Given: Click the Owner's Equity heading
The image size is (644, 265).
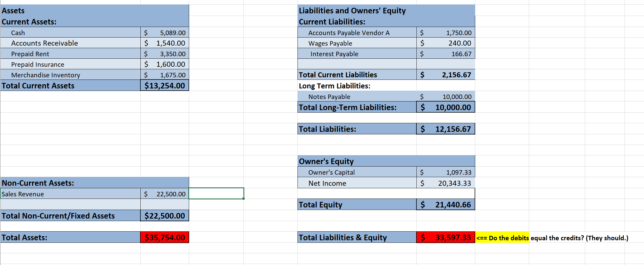Looking at the screenshot, I should click(x=386, y=161).
